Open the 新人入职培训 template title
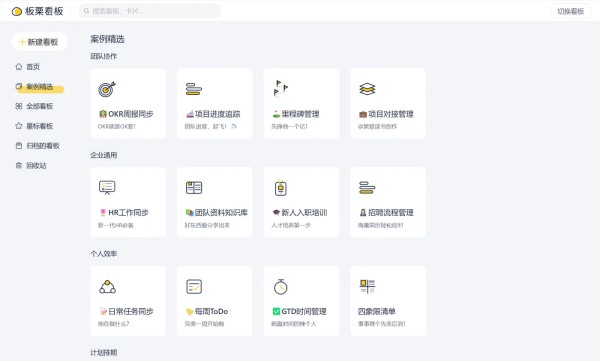600x361 pixels. [x=300, y=213]
